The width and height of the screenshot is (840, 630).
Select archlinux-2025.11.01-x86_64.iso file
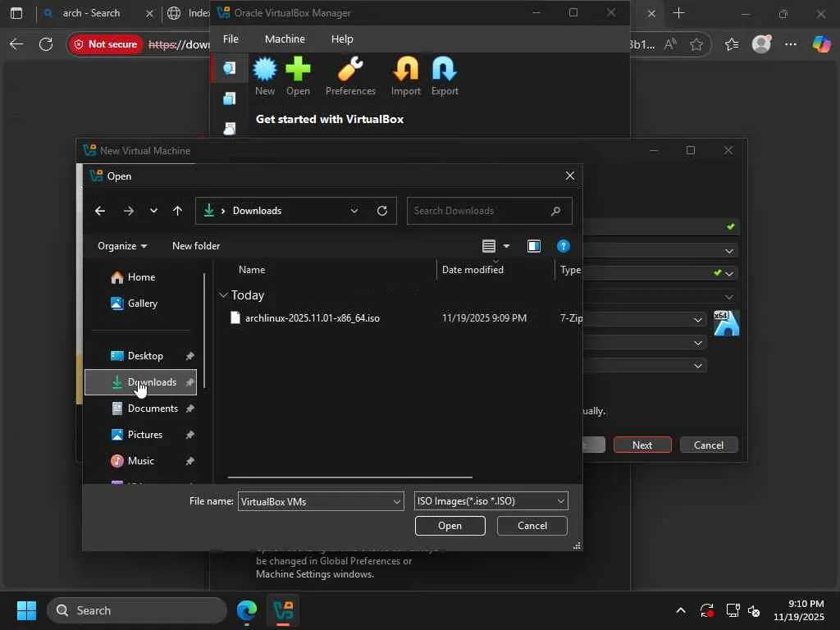(x=313, y=318)
